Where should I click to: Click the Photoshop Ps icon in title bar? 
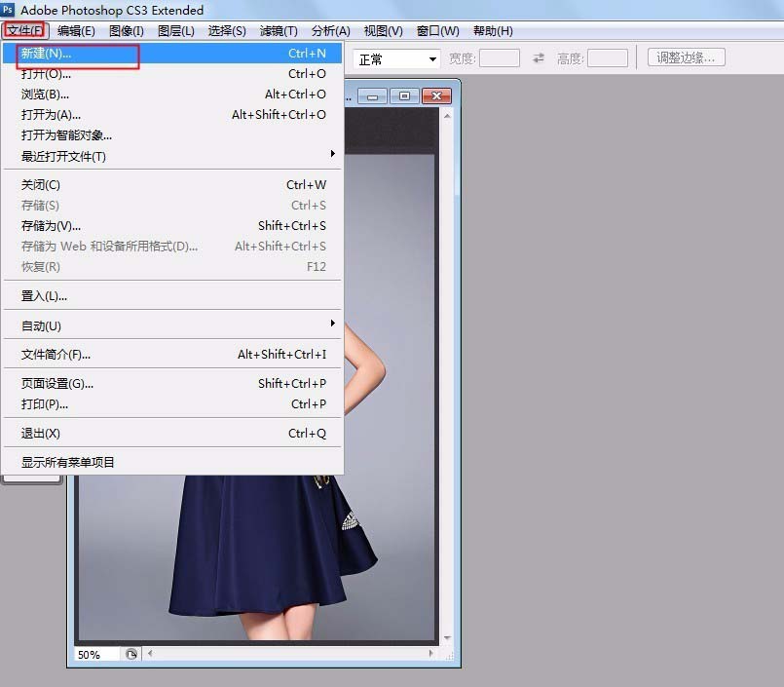click(x=8, y=10)
